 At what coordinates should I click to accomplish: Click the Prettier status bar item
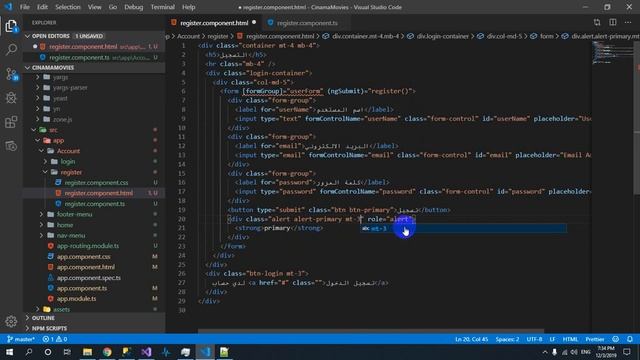click(x=595, y=339)
